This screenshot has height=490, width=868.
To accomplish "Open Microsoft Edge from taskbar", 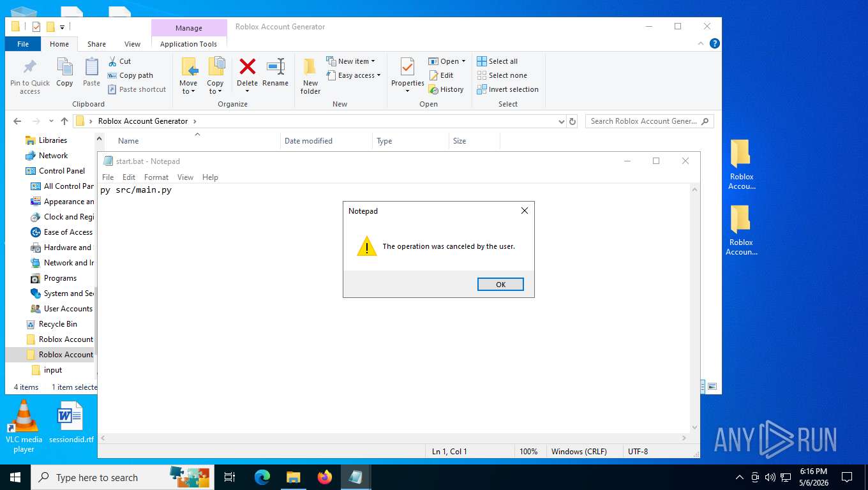I will click(x=262, y=477).
